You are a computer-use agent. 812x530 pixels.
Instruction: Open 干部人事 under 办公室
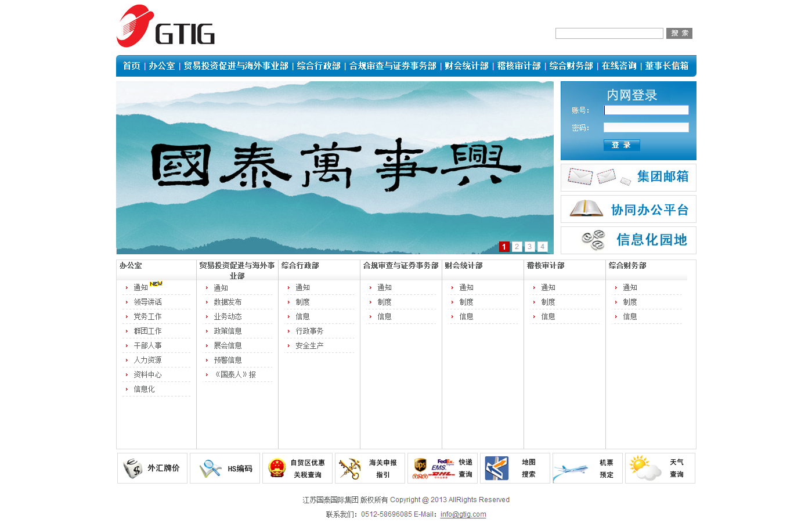pos(148,345)
